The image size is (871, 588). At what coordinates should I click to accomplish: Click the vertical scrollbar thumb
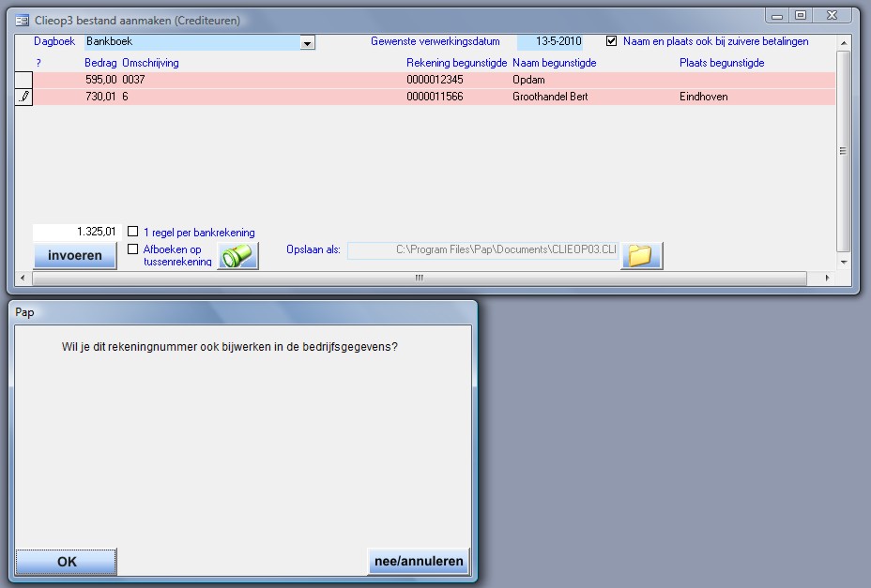(843, 151)
